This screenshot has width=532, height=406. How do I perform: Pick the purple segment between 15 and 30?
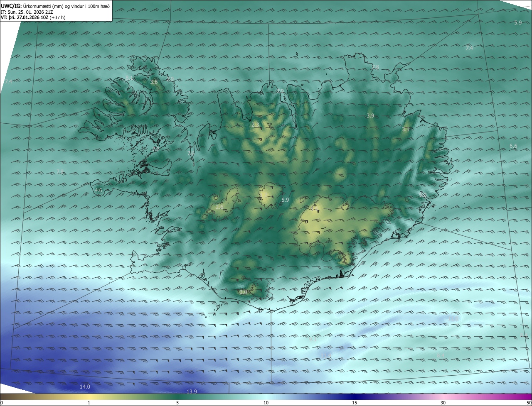click(x=399, y=397)
